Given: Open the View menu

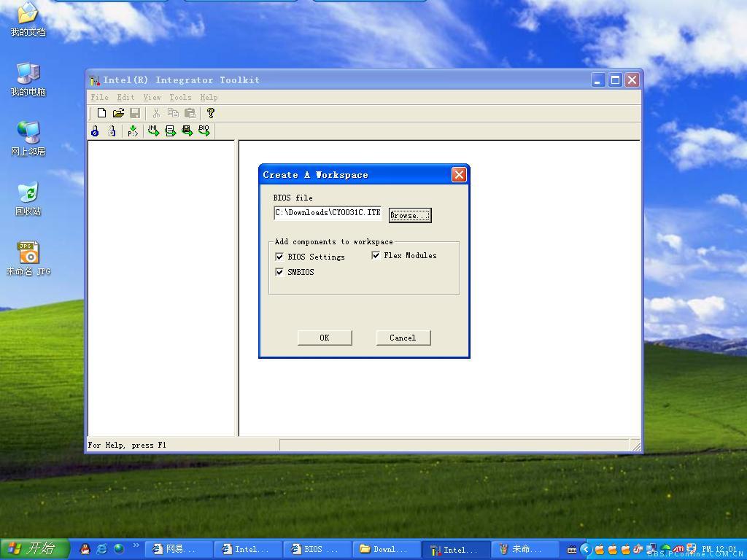Looking at the screenshot, I should pos(152,97).
